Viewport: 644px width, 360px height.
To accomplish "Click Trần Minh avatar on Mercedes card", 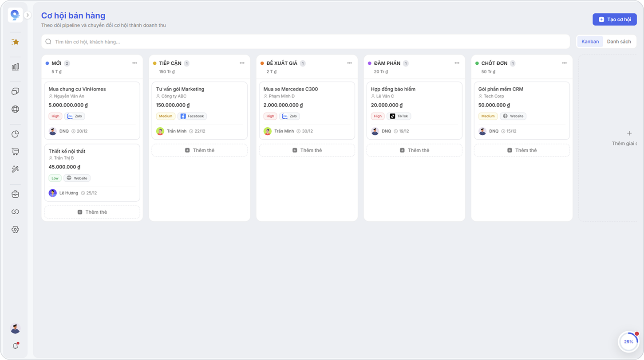I will point(268,131).
